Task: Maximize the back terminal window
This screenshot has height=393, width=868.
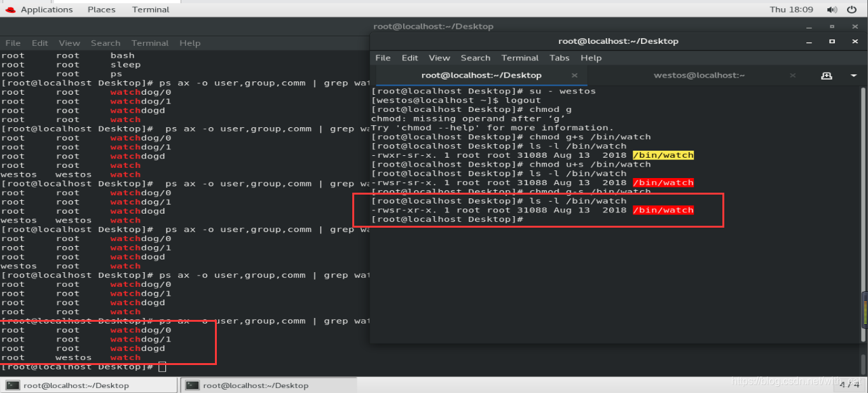Action: [832, 27]
